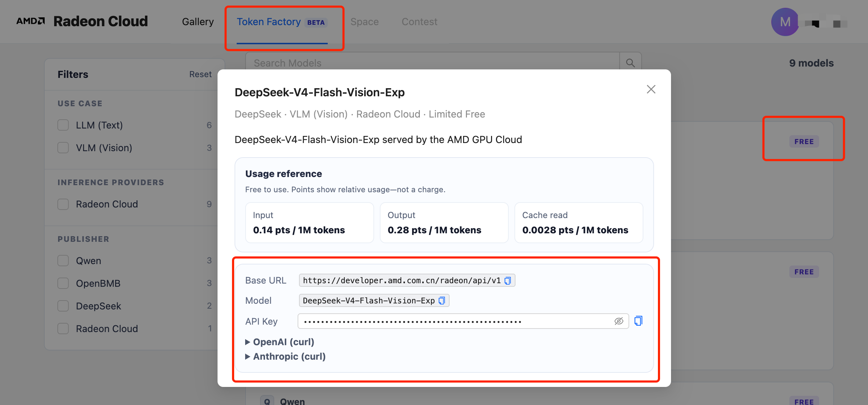Screen dimensions: 868x405
Task: Copy the Model name DeepSeek-V4-Flash-Vision-Exp
Action: click(x=442, y=301)
